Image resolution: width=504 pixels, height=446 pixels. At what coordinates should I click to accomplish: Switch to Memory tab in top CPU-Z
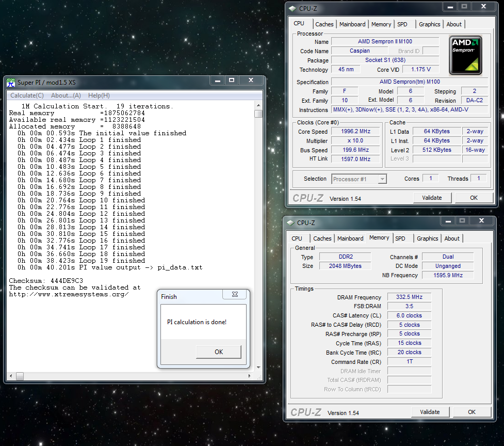[381, 24]
